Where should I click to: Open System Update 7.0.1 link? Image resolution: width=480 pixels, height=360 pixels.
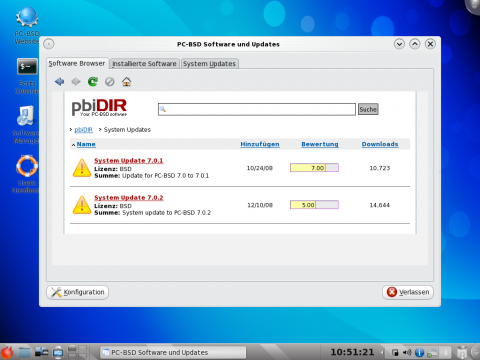(x=129, y=160)
